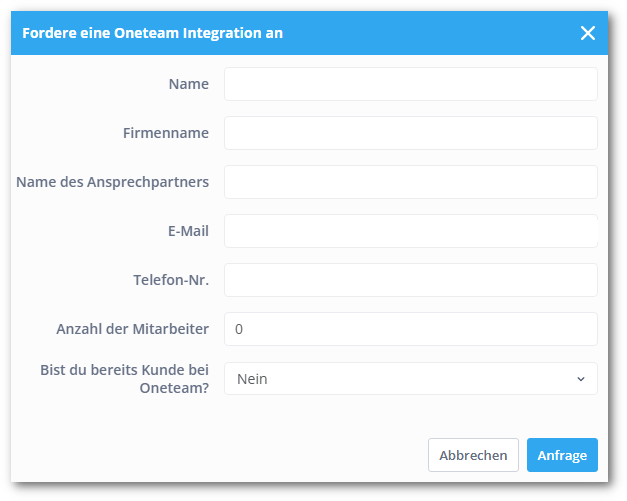This screenshot has height=501, width=627.
Task: Focus the Name input field
Action: coord(410,84)
